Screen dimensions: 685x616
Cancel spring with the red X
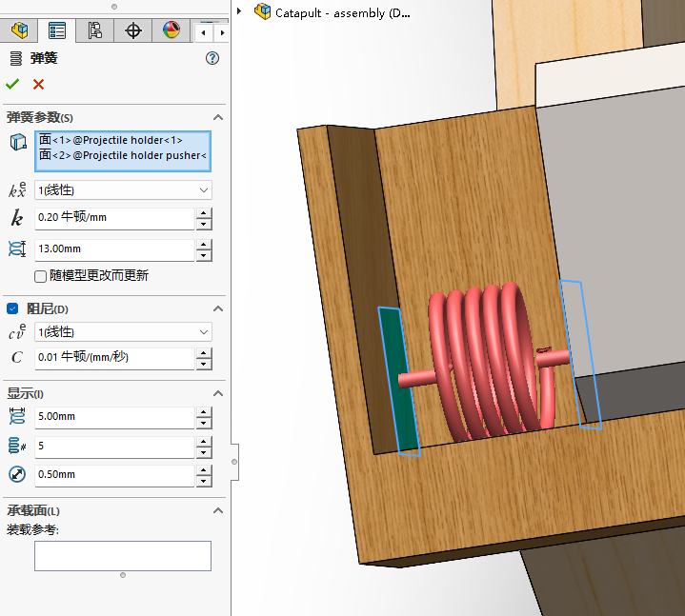(x=38, y=84)
